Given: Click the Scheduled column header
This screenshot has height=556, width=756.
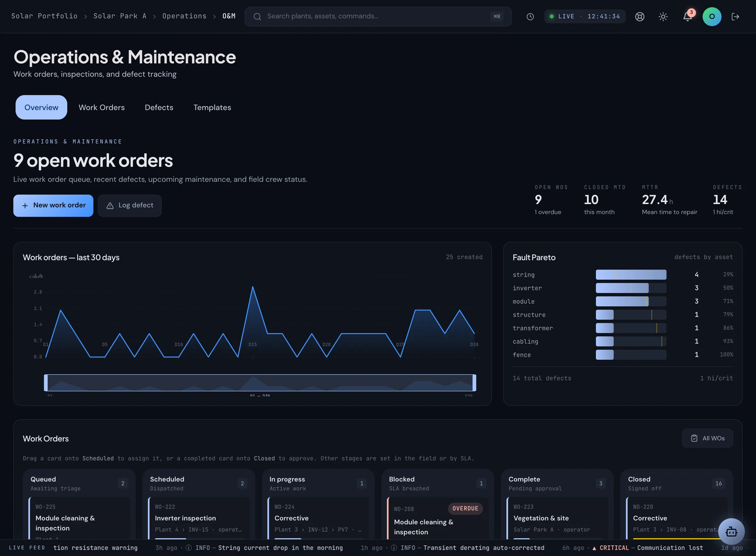Looking at the screenshot, I should tap(198, 484).
